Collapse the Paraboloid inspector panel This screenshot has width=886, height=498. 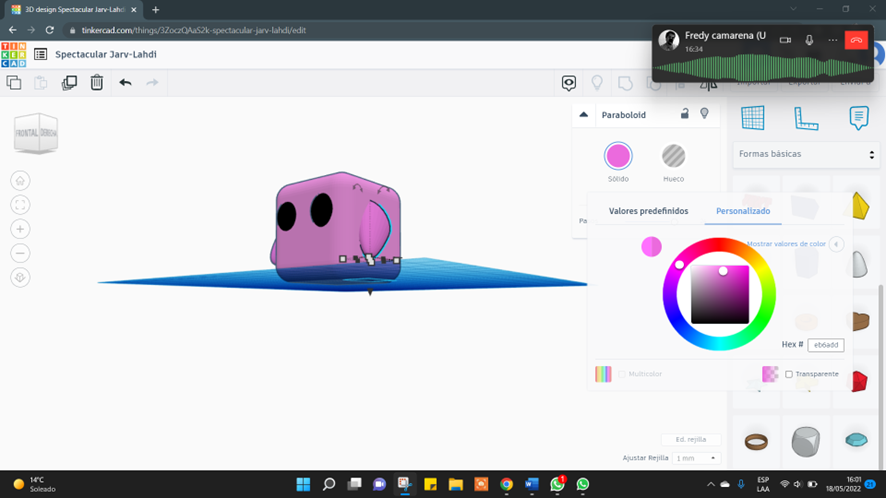coord(584,115)
